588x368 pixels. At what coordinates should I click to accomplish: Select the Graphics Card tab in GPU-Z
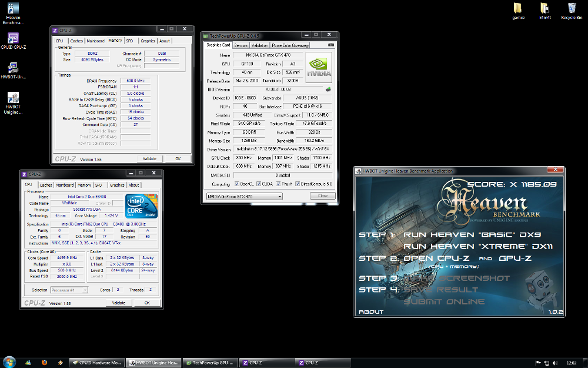pos(218,45)
